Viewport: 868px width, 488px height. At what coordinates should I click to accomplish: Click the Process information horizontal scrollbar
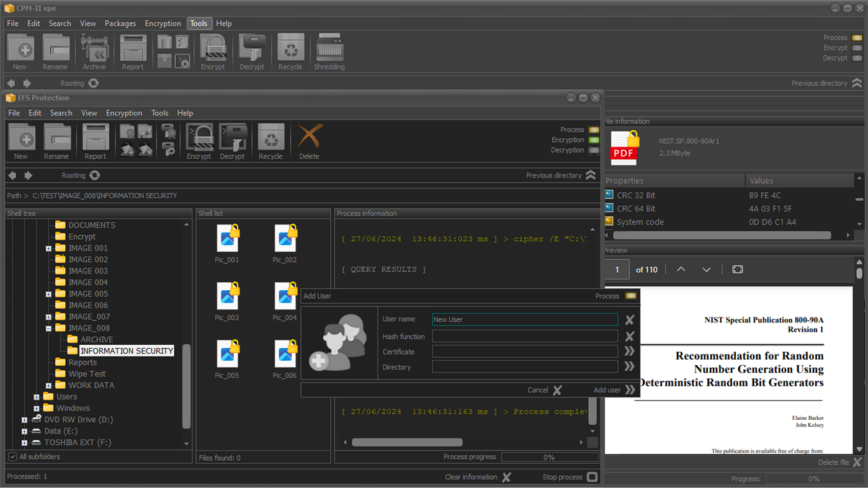[407, 443]
